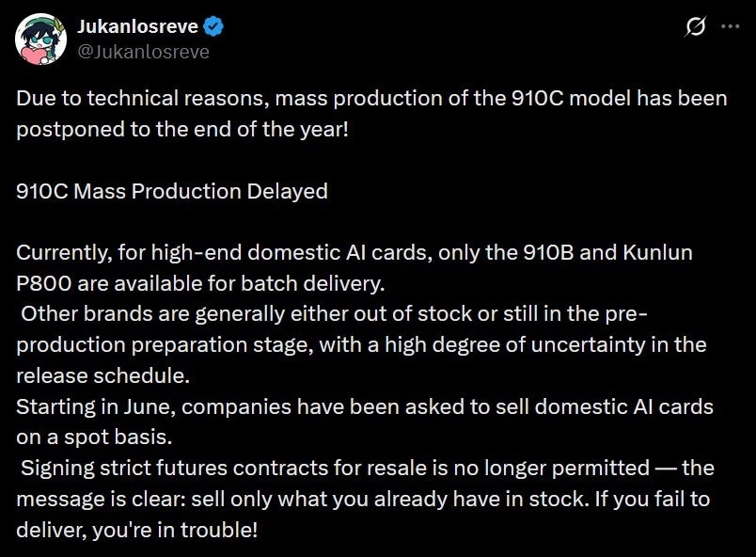Click the 'P800 are available for batch delivery' line
The height and width of the screenshot is (557, 756).
200,283
